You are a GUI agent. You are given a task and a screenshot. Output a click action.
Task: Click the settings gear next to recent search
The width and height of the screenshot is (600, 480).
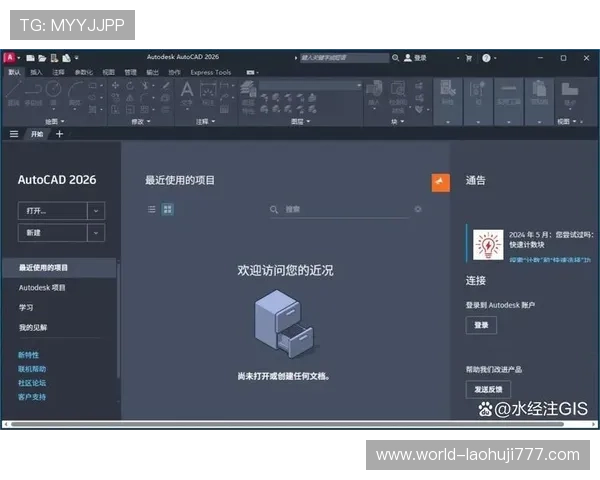coord(418,209)
